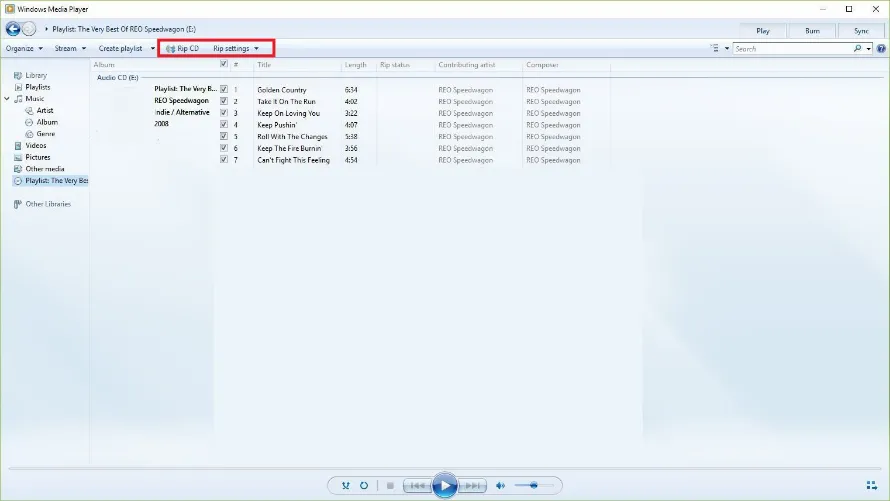
Task: Uncheck track 7 Can't Fight This Feeling
Action: [224, 159]
